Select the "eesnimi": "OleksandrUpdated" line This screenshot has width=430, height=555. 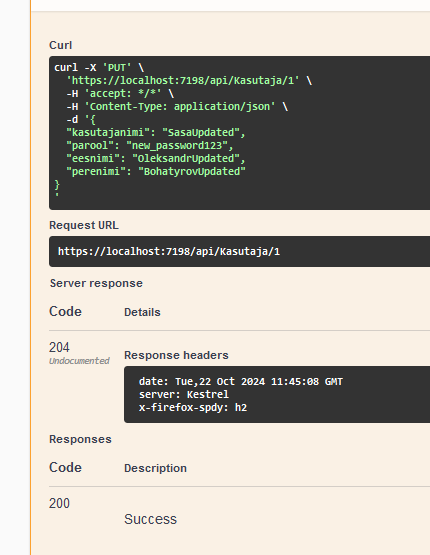click(x=156, y=158)
